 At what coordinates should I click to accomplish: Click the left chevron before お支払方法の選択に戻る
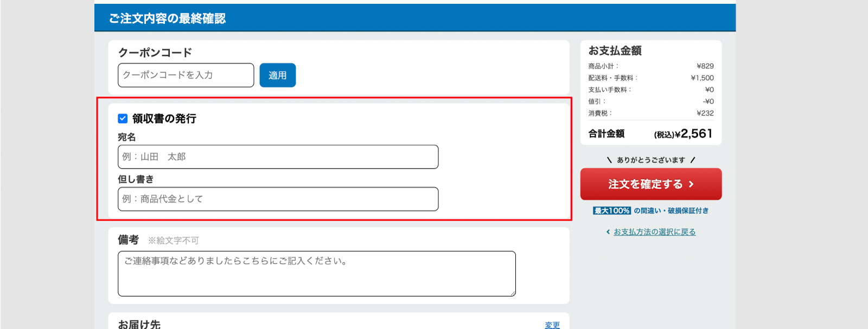click(x=608, y=232)
